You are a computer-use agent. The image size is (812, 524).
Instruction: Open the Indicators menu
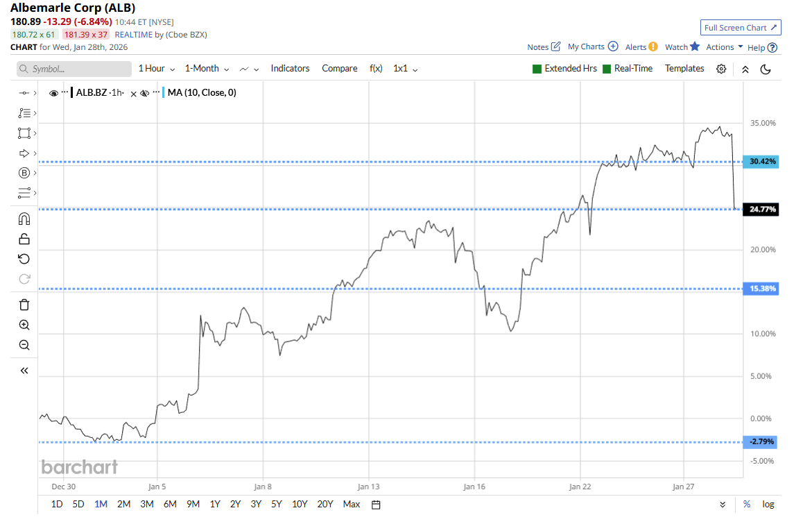point(290,69)
